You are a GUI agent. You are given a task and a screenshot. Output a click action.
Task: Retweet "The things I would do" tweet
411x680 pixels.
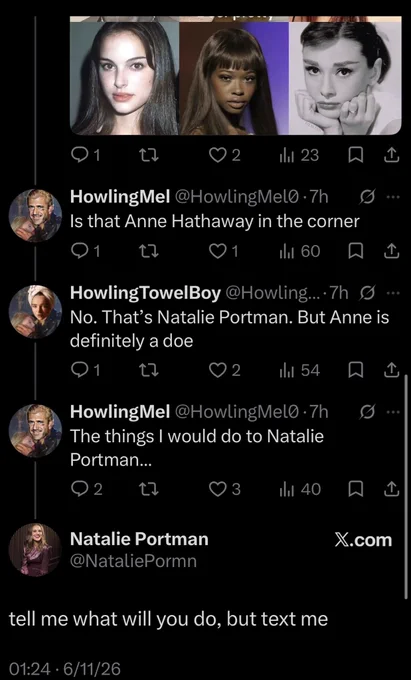pyautogui.click(x=150, y=489)
